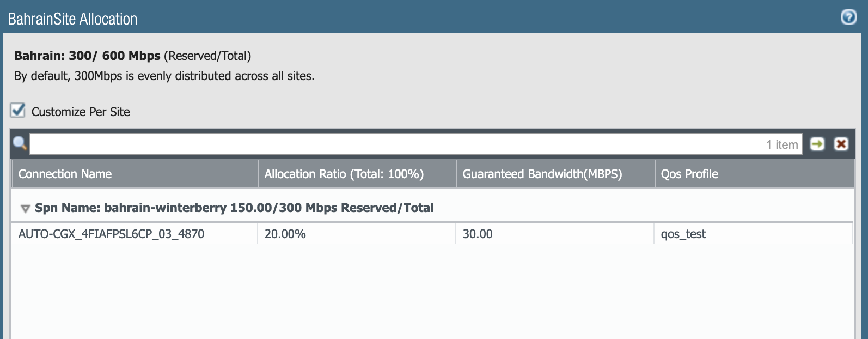Edit the 20.00% allocation ratio cell
The image size is (868, 339).
click(285, 234)
